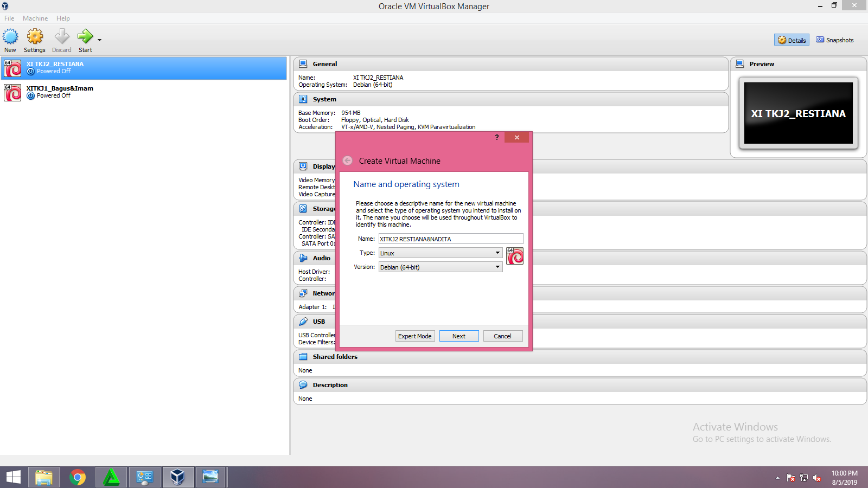
Task: Click the Description section header
Action: coord(580,385)
